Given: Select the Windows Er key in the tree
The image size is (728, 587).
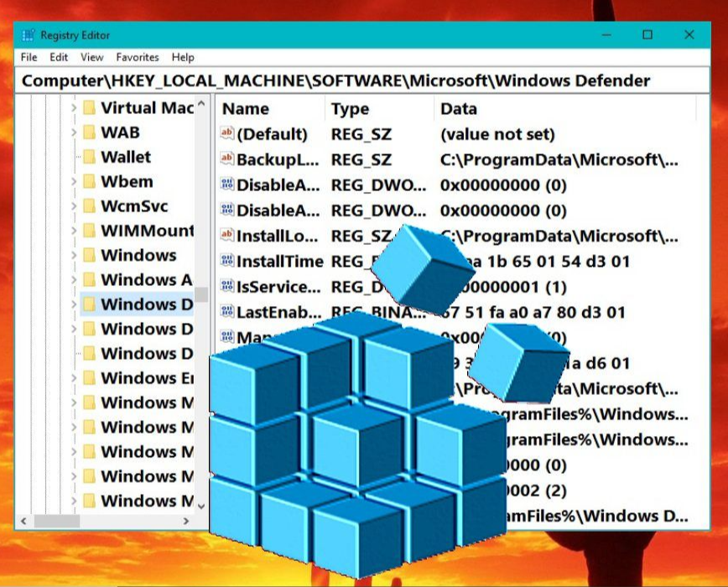Looking at the screenshot, I should 147,377.
